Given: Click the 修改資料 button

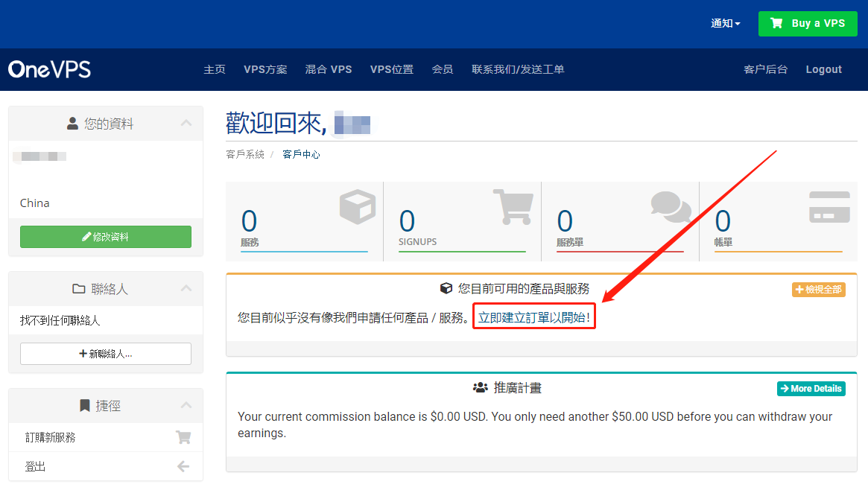Looking at the screenshot, I should coord(106,237).
